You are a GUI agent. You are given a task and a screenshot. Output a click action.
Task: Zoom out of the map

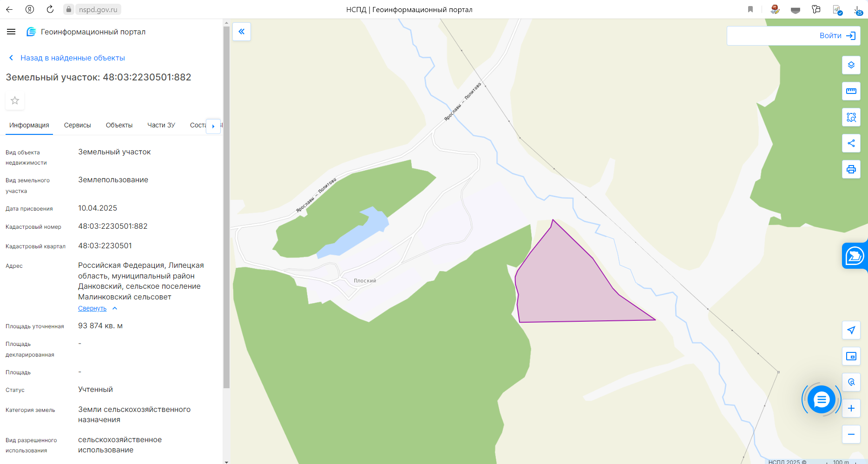click(x=851, y=434)
